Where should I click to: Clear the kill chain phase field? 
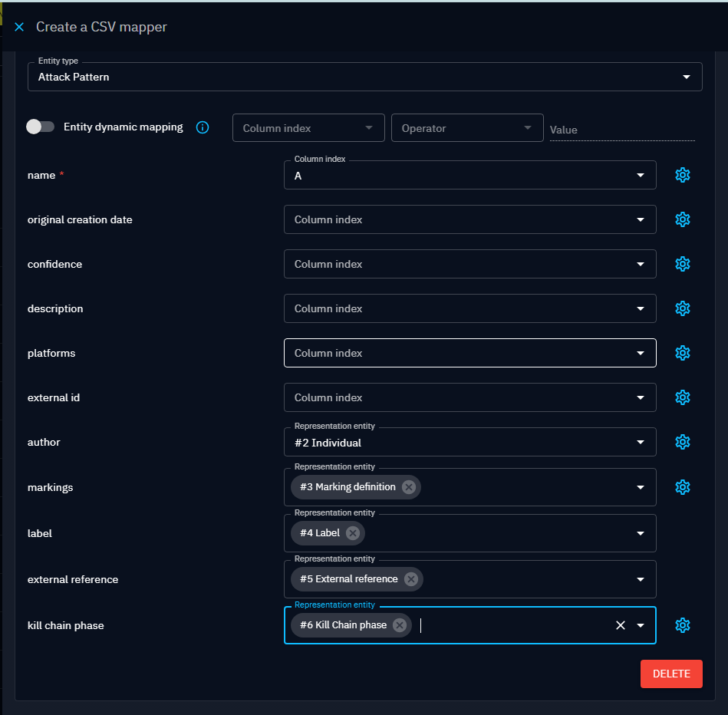point(621,625)
